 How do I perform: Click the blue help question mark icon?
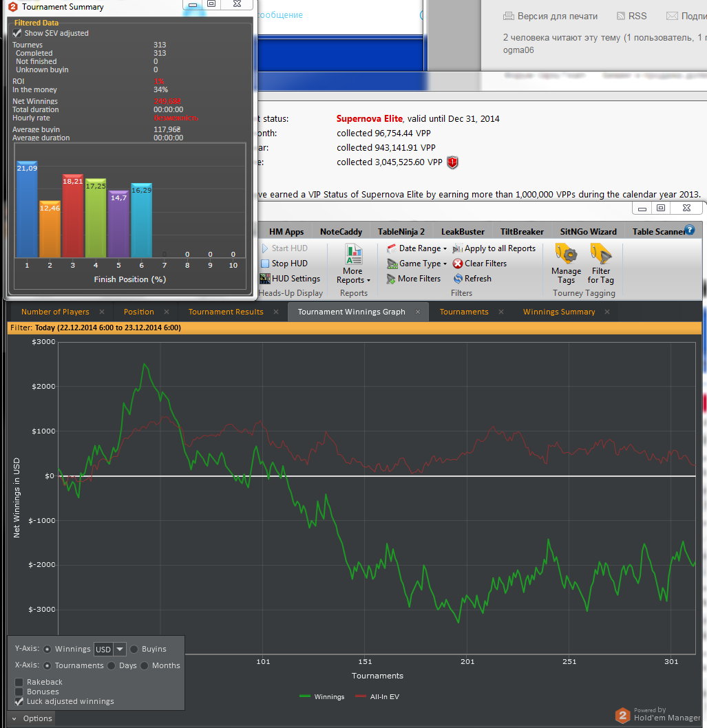tap(690, 230)
